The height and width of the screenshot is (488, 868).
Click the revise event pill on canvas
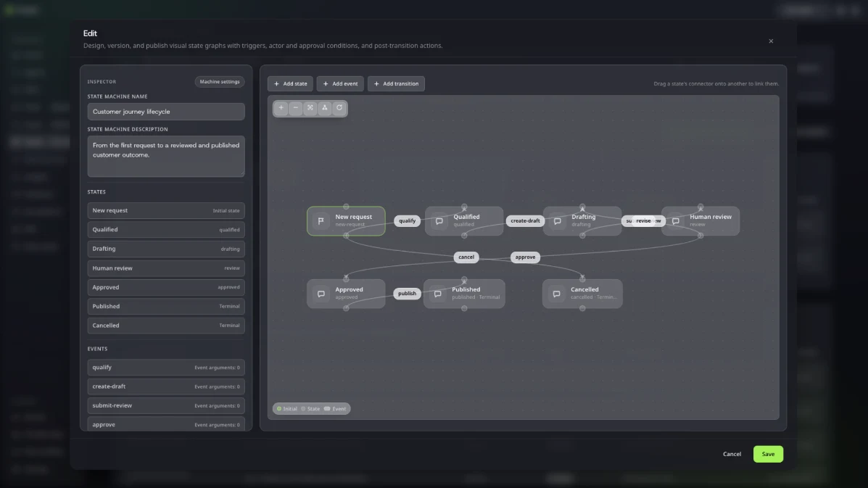pyautogui.click(x=643, y=220)
